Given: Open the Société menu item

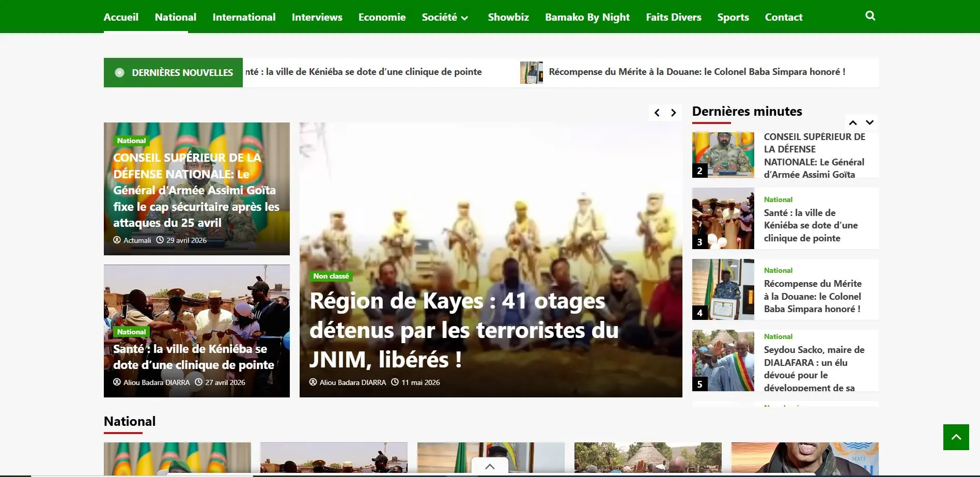Looking at the screenshot, I should coord(439,17).
